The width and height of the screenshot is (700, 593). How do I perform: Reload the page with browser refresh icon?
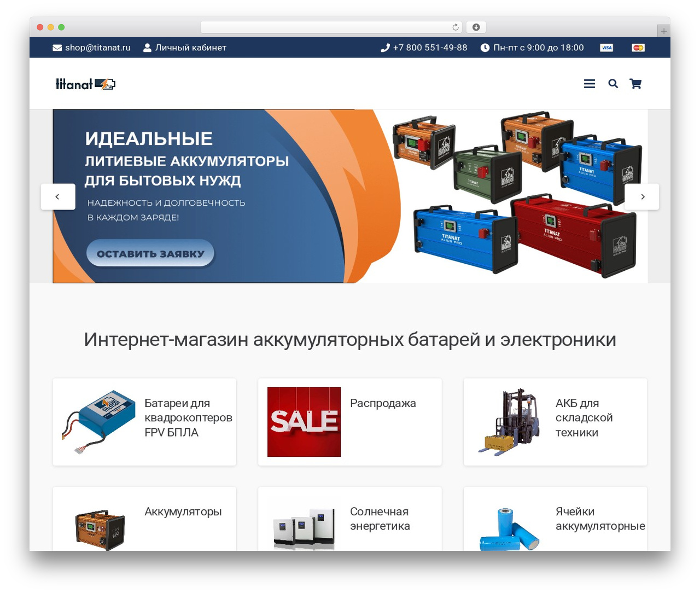tap(456, 27)
